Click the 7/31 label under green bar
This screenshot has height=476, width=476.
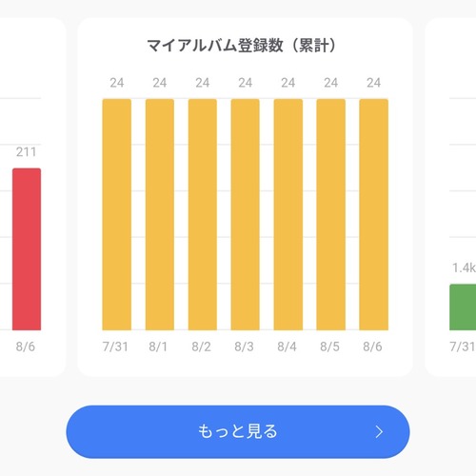[x=463, y=347]
